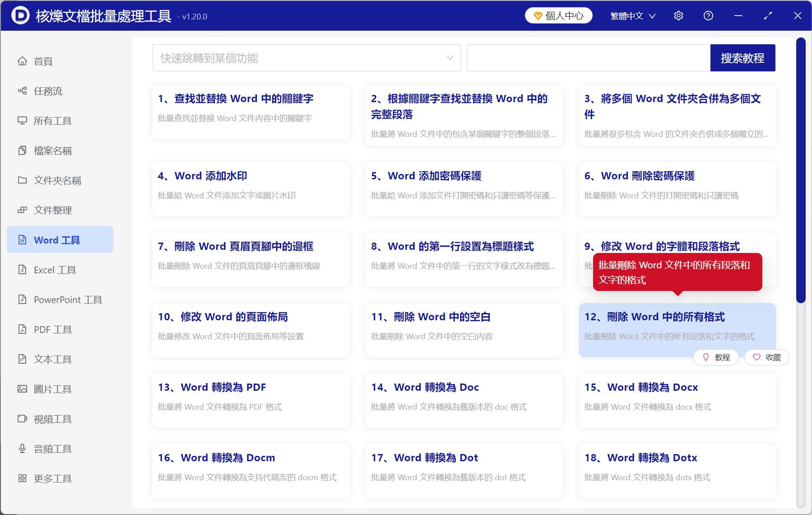Switch to the 文件夾名稱 sidebar section
Viewport: 812px width, 515px height.
coord(57,180)
